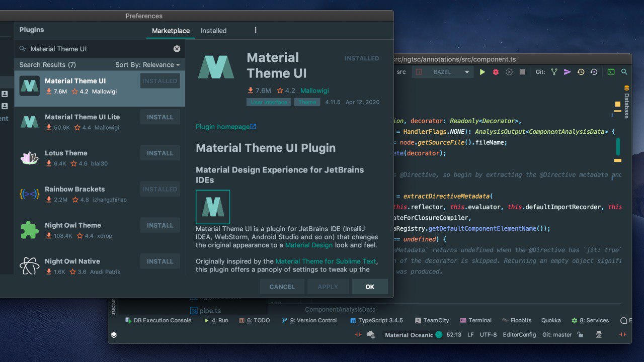Click the teal Material Oceanic color dot
The image size is (644, 362).
(439, 335)
